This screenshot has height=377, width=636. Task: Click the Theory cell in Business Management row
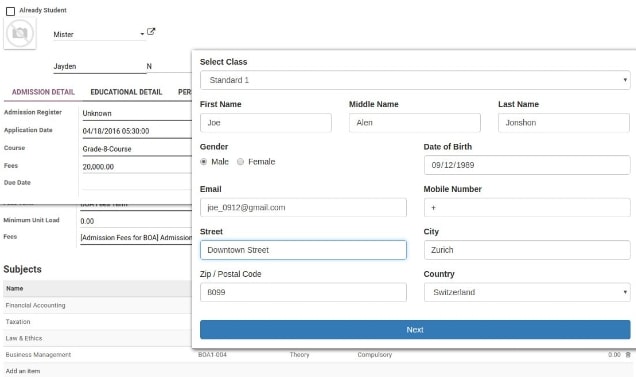coord(299,355)
